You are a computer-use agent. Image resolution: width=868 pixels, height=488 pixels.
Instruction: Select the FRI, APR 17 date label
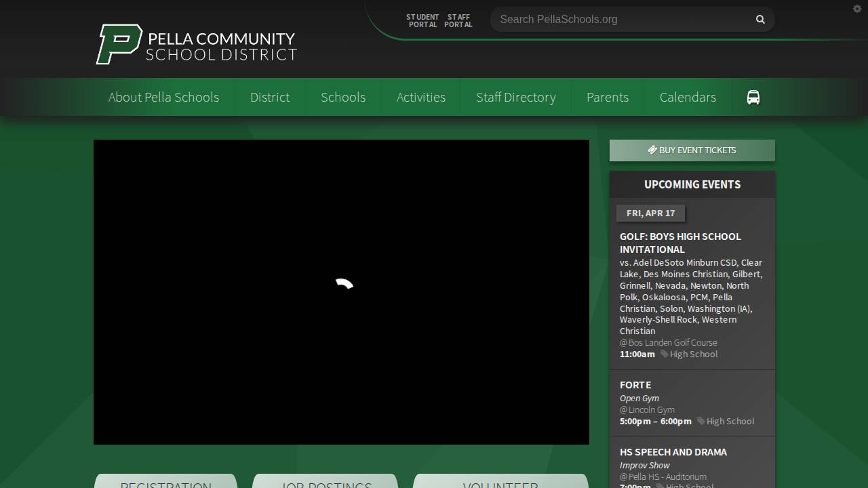pyautogui.click(x=650, y=213)
